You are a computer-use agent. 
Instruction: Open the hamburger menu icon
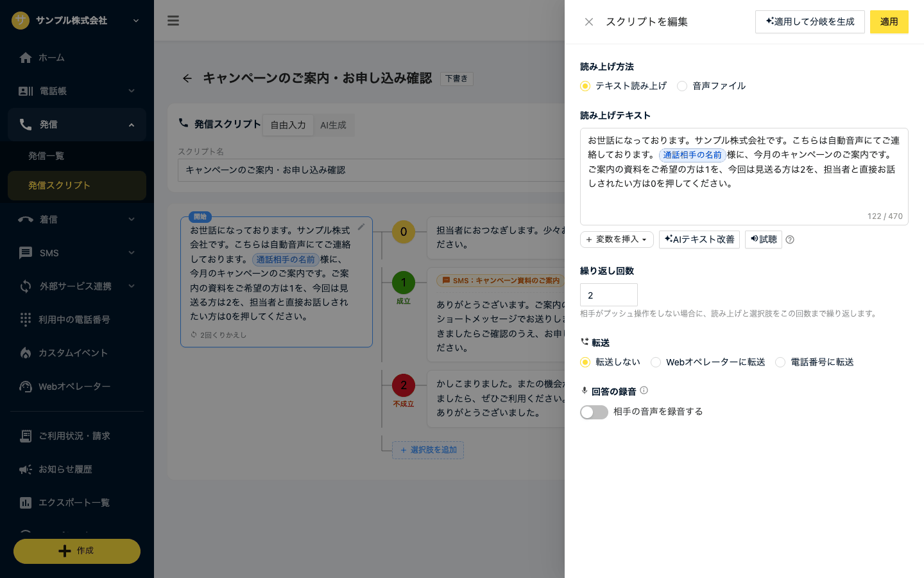click(173, 21)
